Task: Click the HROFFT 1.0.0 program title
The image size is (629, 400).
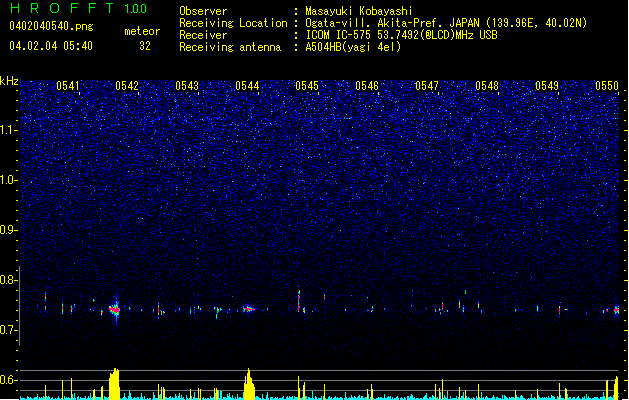Action: point(79,8)
